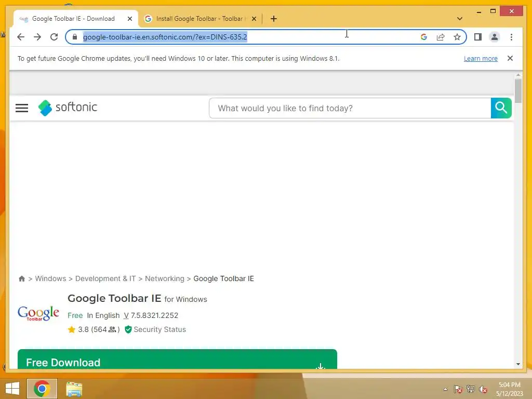This screenshot has height=399, width=532.
Task: Open Action Center flag tray icon
Action: point(458,389)
